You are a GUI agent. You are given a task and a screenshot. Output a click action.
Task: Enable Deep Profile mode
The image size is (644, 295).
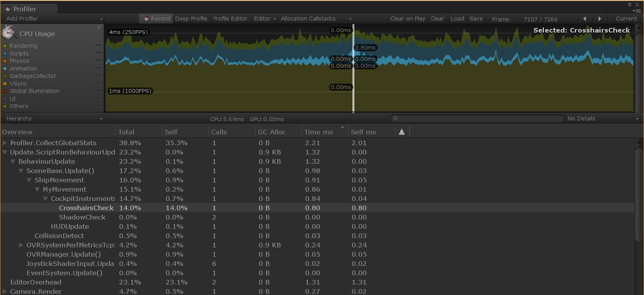(x=191, y=19)
